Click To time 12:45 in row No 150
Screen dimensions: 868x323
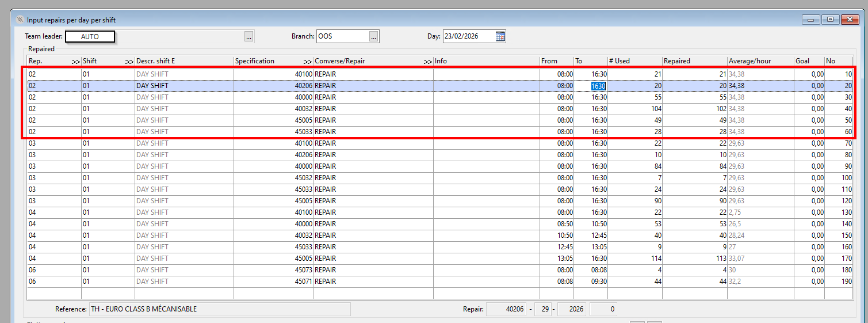[590, 235]
